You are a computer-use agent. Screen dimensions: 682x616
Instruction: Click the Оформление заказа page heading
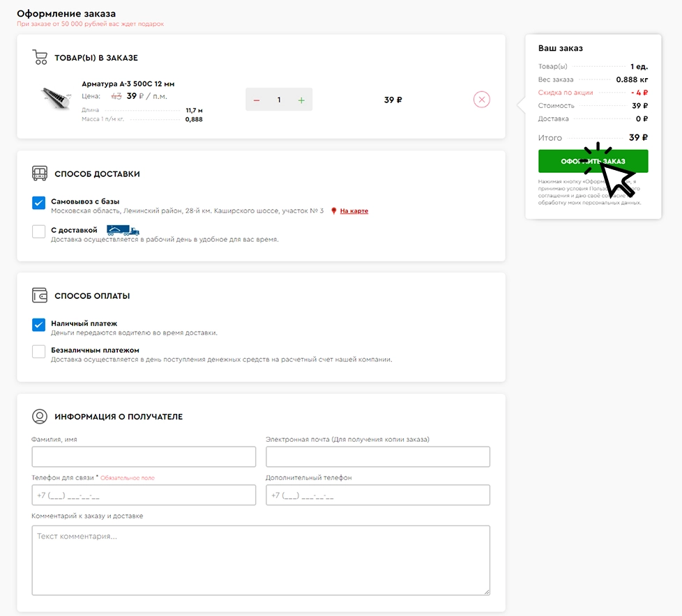(x=66, y=14)
